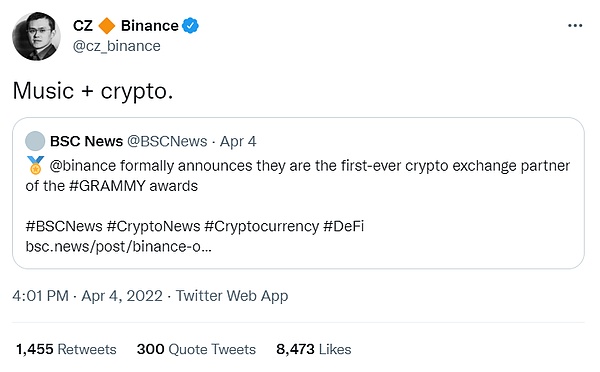Open the three-dot more options menu
This screenshot has width=600, height=372.
coord(575,26)
